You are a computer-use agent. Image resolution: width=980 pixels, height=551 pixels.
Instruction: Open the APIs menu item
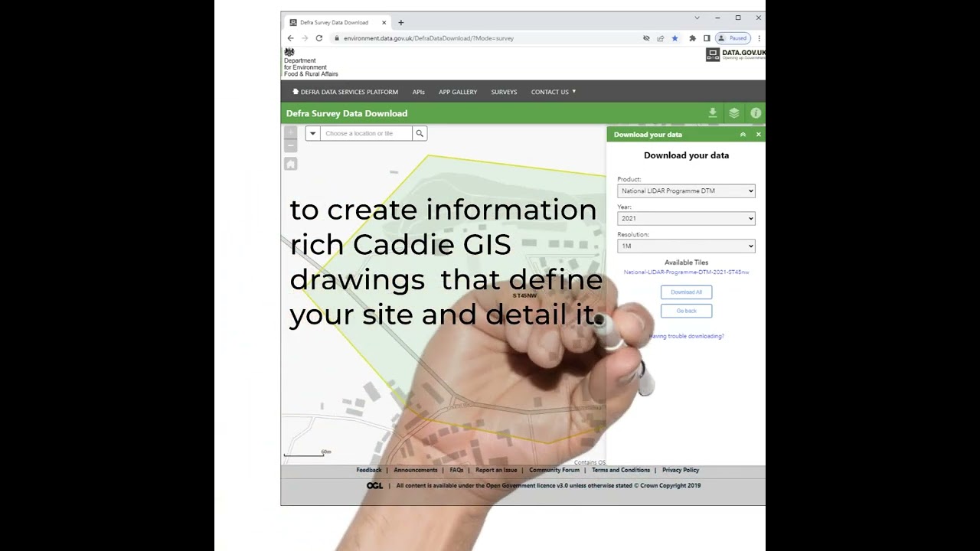pos(418,92)
